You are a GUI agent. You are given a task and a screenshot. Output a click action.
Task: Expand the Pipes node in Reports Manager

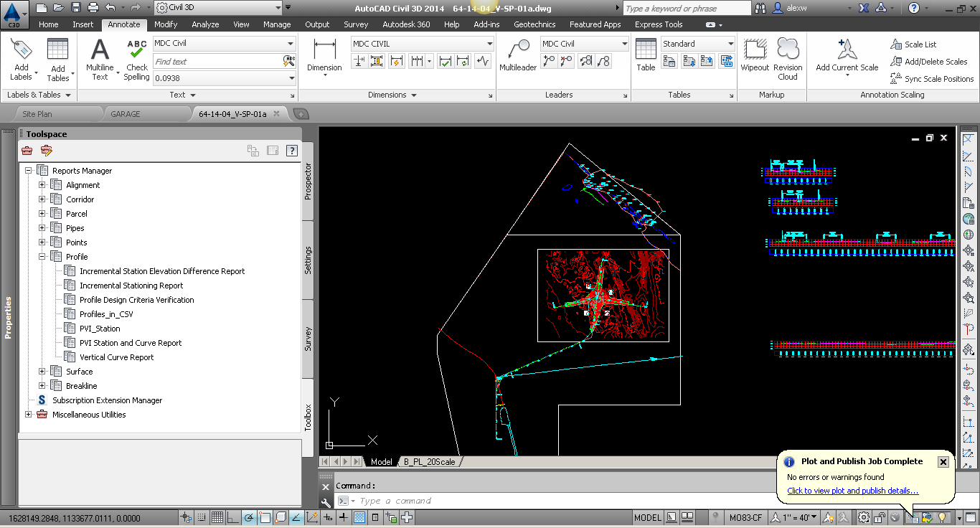click(x=42, y=227)
